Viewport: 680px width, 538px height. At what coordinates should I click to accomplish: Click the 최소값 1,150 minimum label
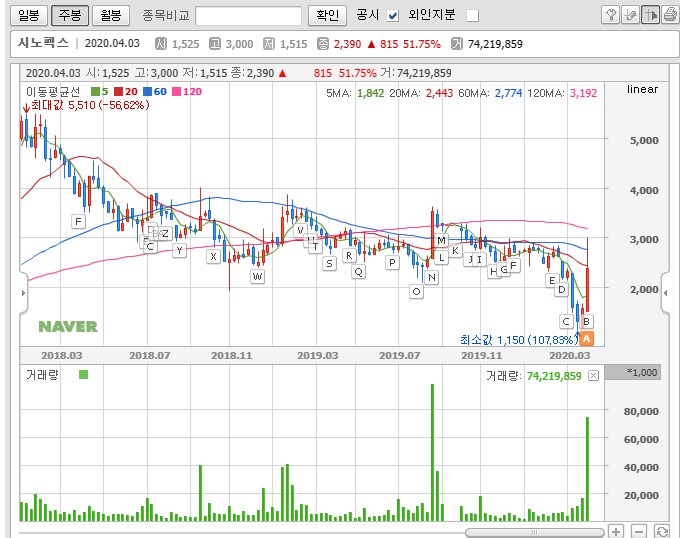pyautogui.click(x=519, y=339)
